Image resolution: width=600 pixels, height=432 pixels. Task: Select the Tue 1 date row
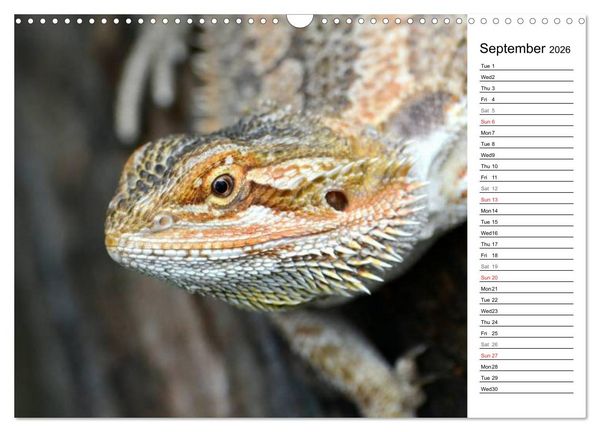coord(527,66)
